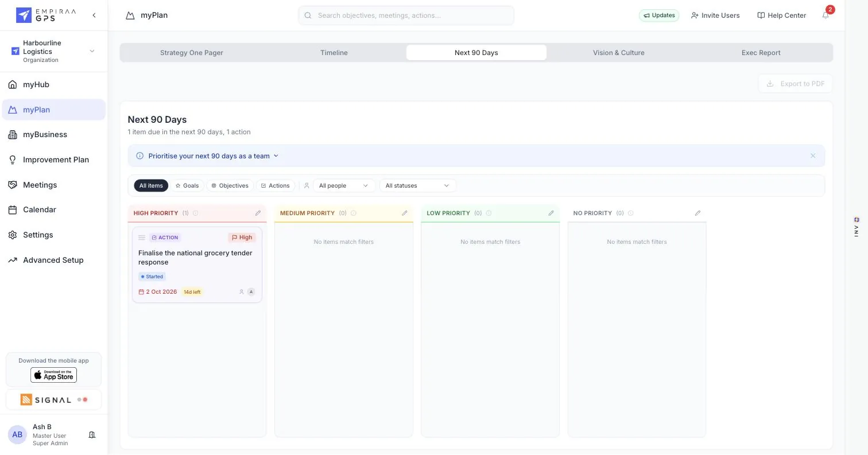
Task: Collapse the sidebar with the chevron arrow
Action: point(94,15)
